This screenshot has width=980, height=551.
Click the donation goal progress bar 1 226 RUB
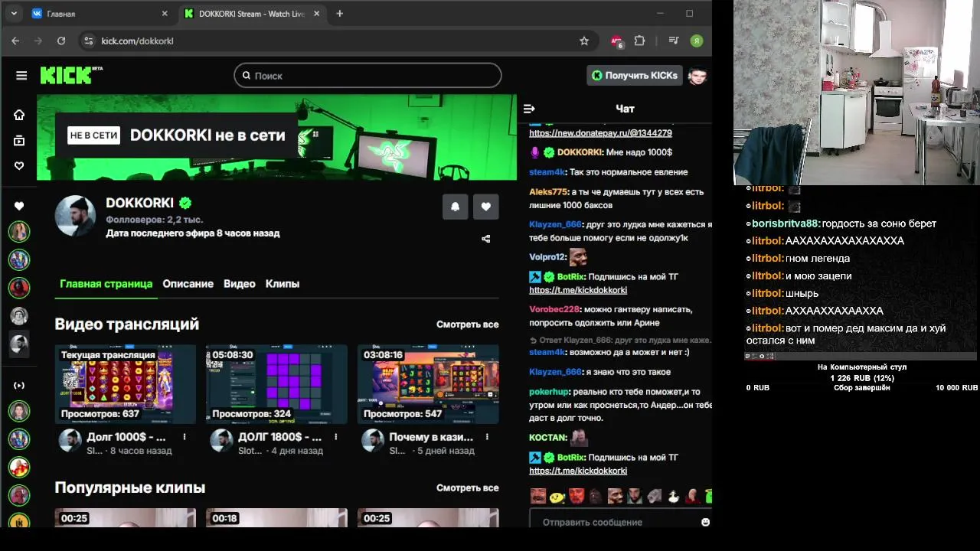click(861, 378)
